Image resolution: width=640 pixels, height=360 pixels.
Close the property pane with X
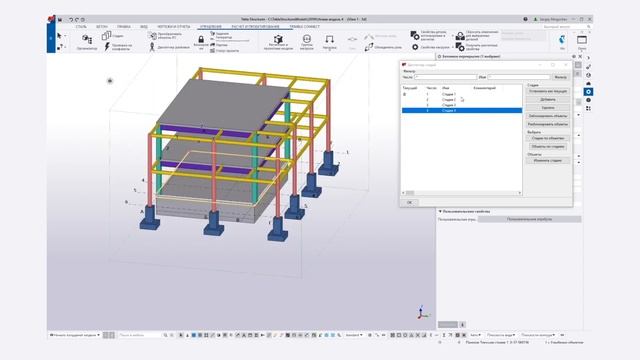[x=580, y=56]
